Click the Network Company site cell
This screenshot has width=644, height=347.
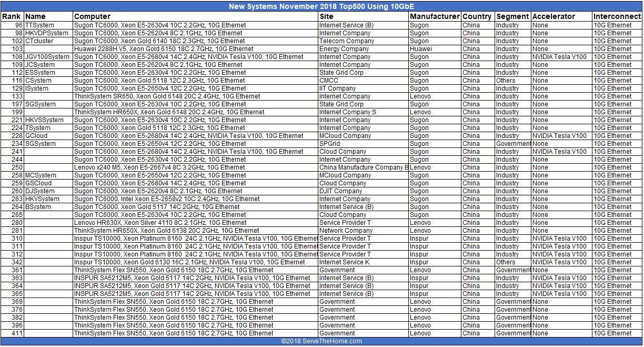pyautogui.click(x=364, y=231)
